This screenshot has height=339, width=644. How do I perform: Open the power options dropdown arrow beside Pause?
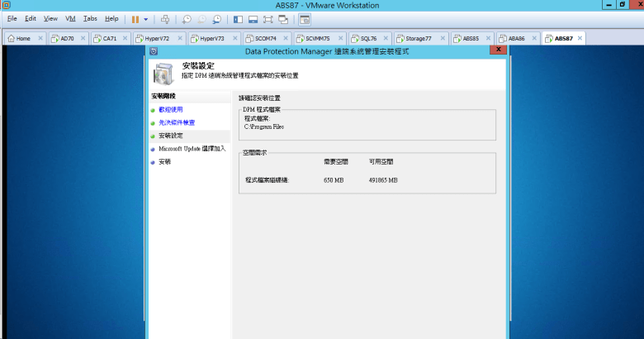[146, 18]
